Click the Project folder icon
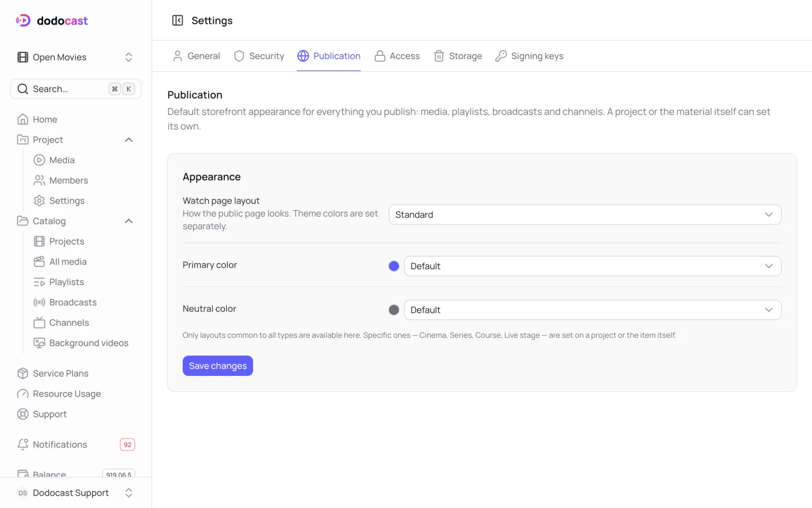The image size is (812, 508). click(x=23, y=140)
